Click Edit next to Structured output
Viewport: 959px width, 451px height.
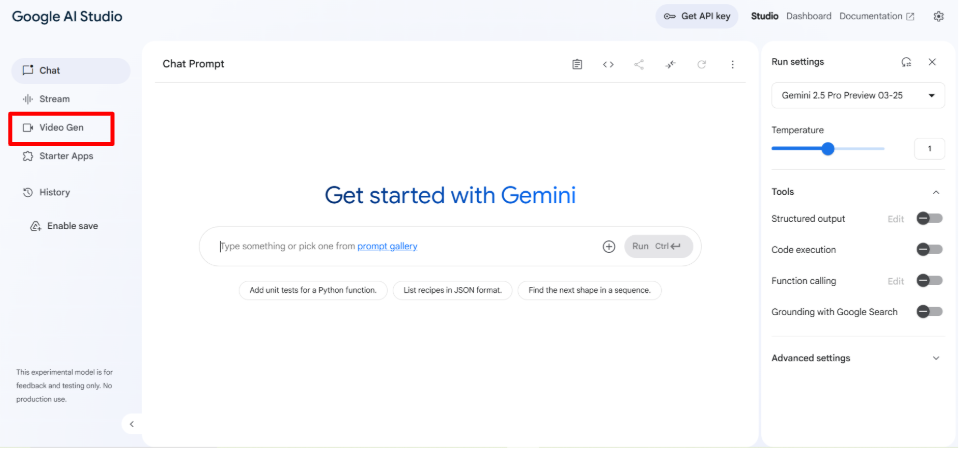click(x=896, y=218)
